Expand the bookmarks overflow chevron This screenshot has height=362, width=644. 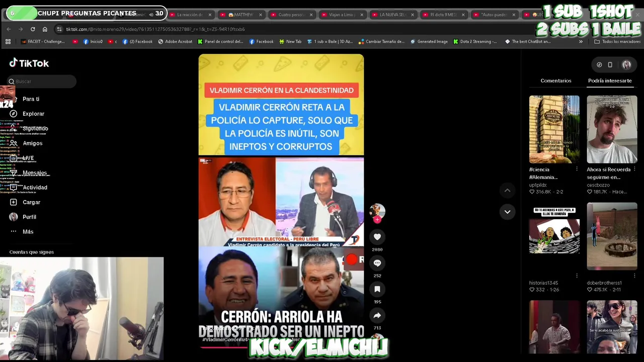click(581, 42)
